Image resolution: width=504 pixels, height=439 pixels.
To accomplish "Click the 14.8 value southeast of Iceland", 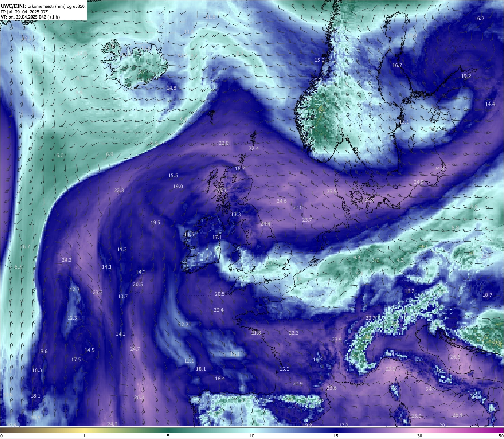I will (x=171, y=88).
